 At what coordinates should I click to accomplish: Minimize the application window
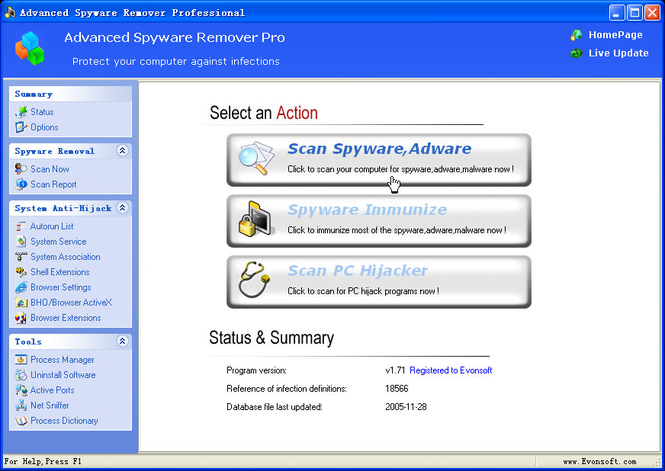(x=617, y=13)
